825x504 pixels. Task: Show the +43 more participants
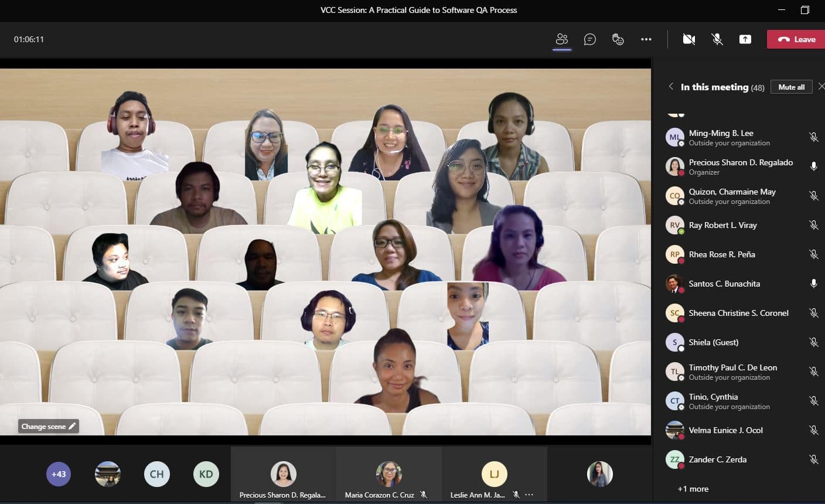pyautogui.click(x=59, y=474)
